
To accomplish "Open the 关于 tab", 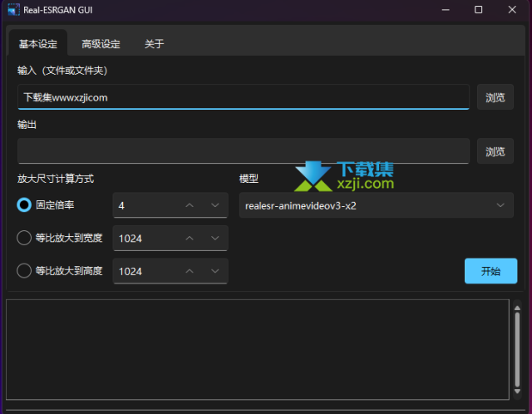I will coord(154,44).
